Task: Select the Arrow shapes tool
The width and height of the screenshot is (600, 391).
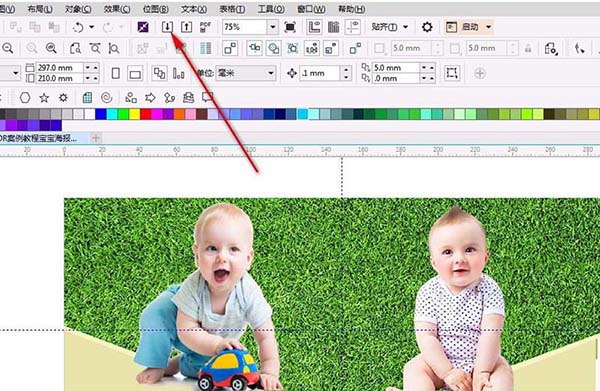Action: [150, 98]
